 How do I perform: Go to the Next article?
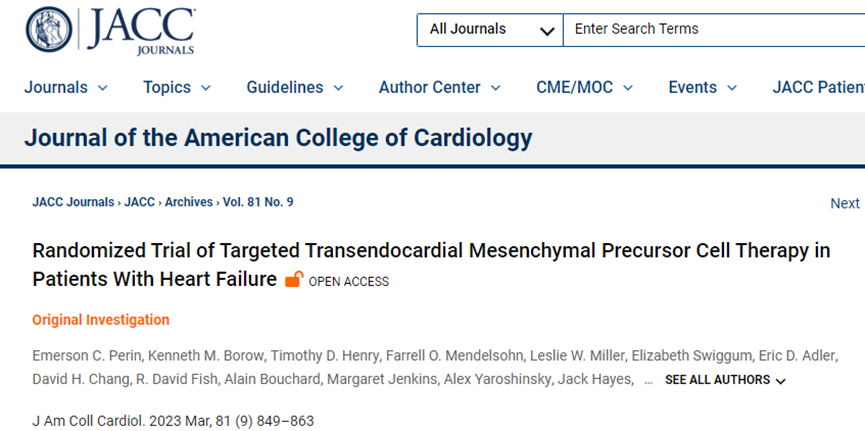(845, 203)
